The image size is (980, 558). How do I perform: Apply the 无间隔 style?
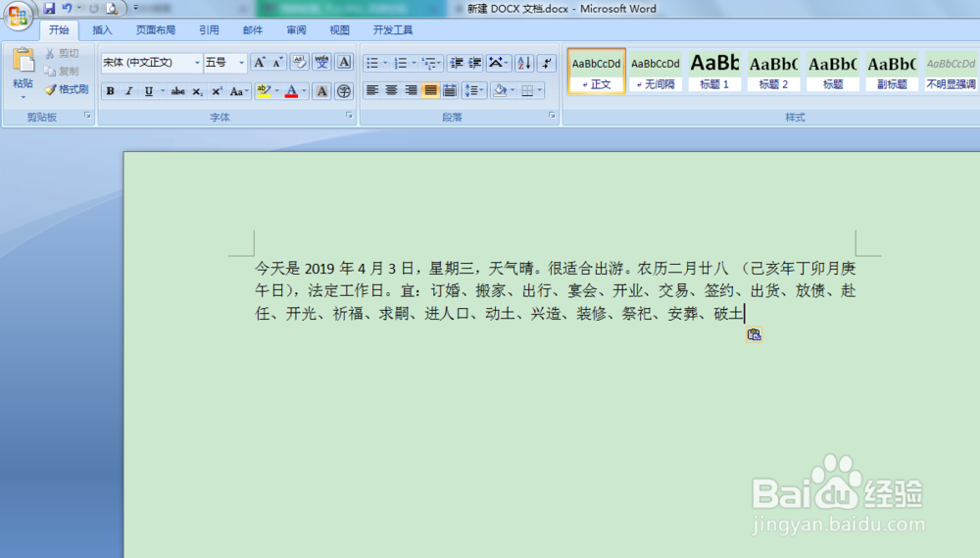point(656,71)
